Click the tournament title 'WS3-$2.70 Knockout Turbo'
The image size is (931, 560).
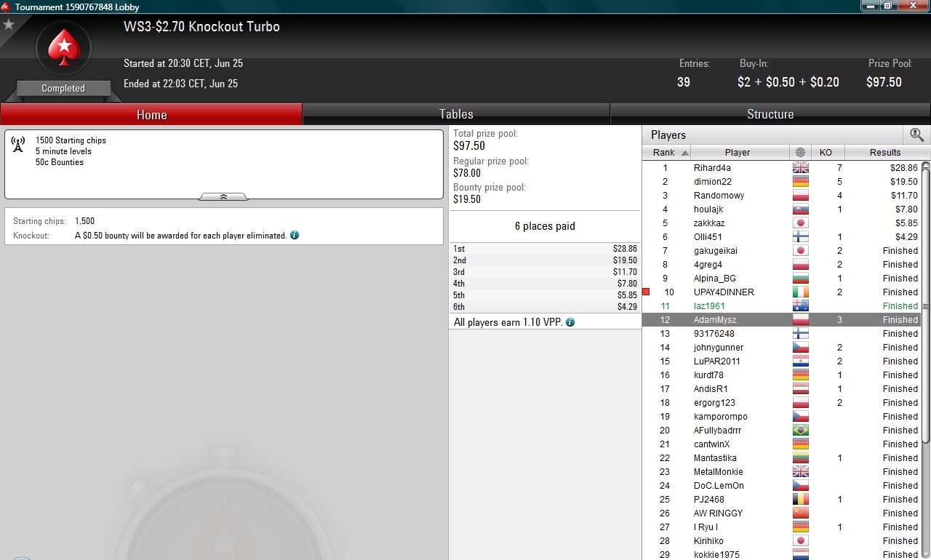click(201, 27)
